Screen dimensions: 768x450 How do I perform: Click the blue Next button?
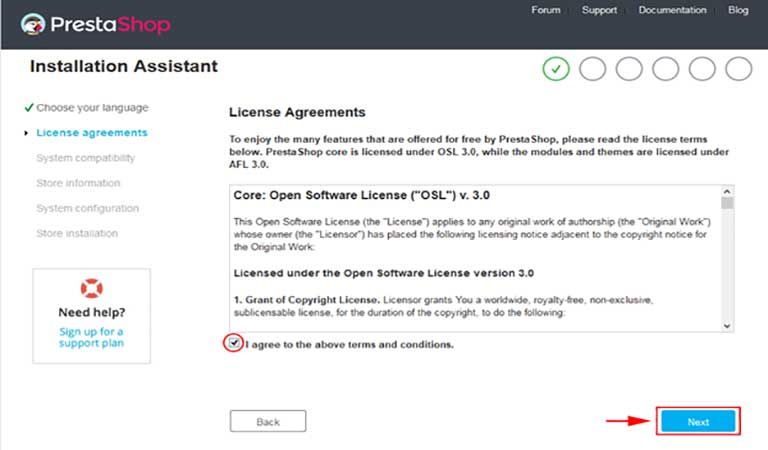698,421
